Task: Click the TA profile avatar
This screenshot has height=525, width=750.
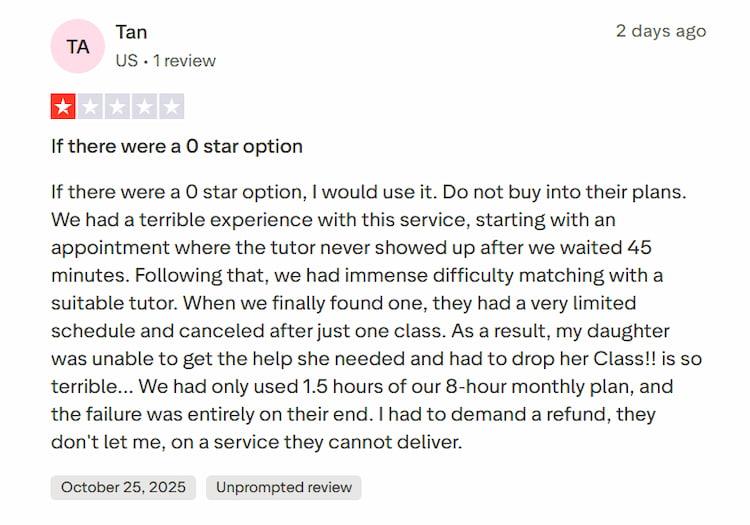Action: pos(77,46)
